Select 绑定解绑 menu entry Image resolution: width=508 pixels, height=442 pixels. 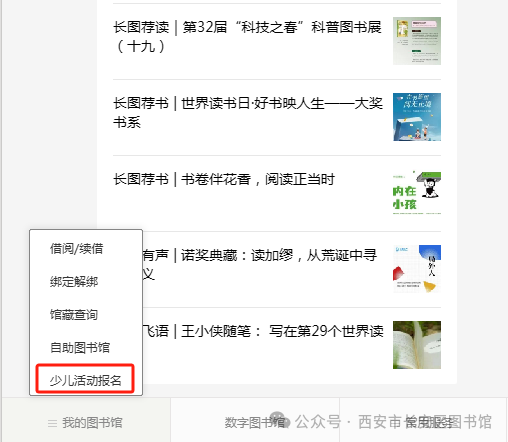click(x=74, y=282)
